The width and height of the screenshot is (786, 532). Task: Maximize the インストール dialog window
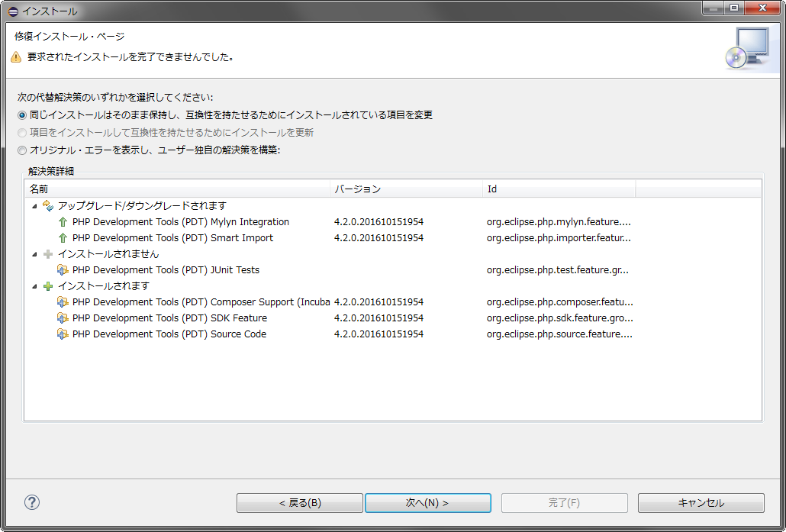pyautogui.click(x=734, y=8)
